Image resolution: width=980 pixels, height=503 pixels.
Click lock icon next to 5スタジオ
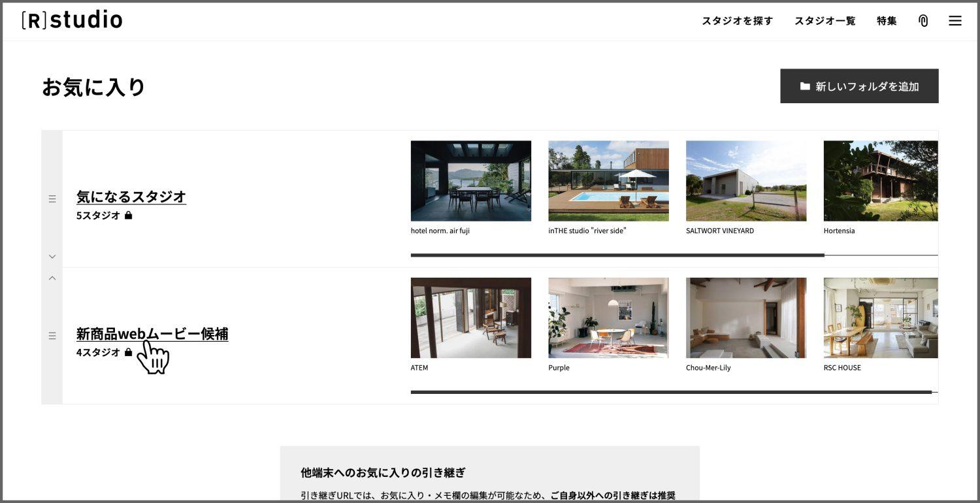coord(129,216)
